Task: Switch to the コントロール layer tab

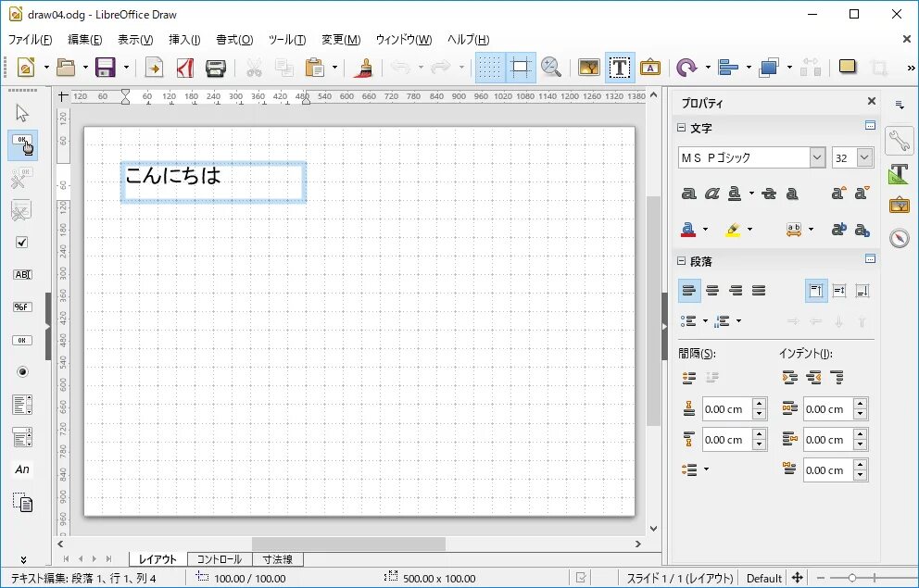Action: (220, 559)
